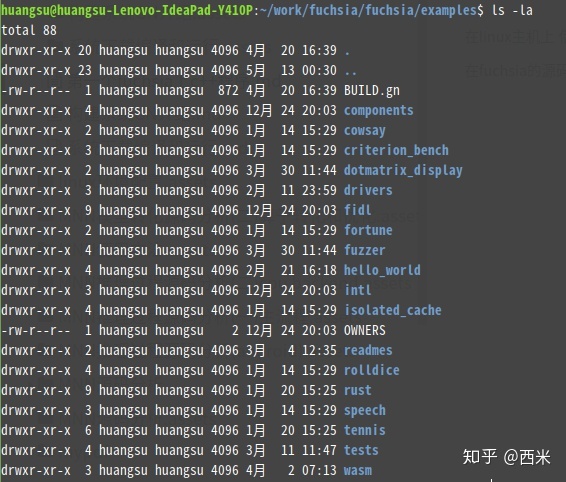This screenshot has height=482, width=566.
Task: Click the fuzzer directory name
Action: [x=365, y=250]
